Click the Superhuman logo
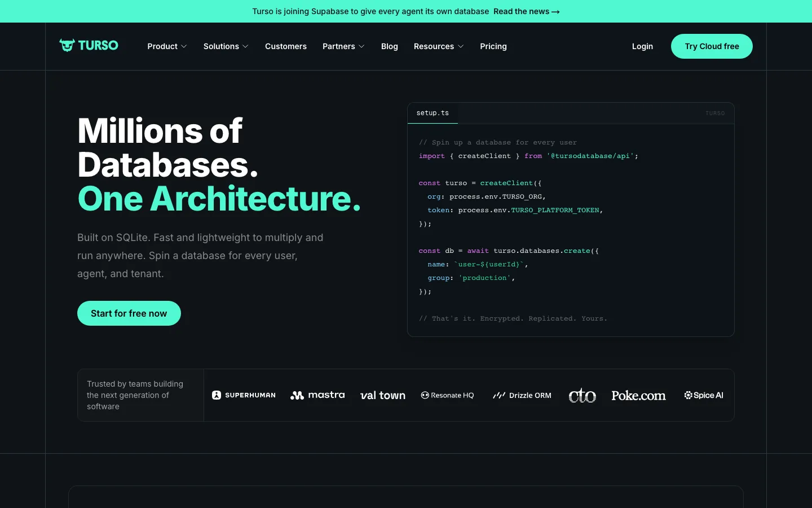Viewport: 812px width, 508px height. pos(244,395)
